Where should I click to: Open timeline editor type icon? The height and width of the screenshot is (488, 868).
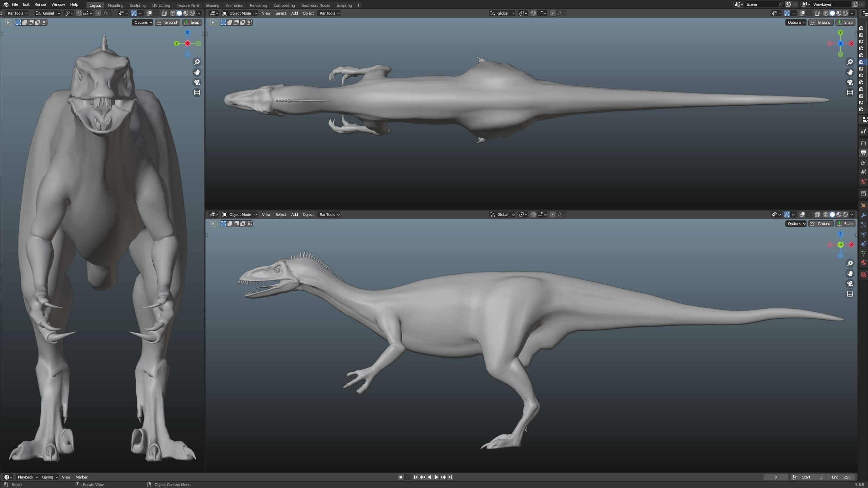pos(8,477)
